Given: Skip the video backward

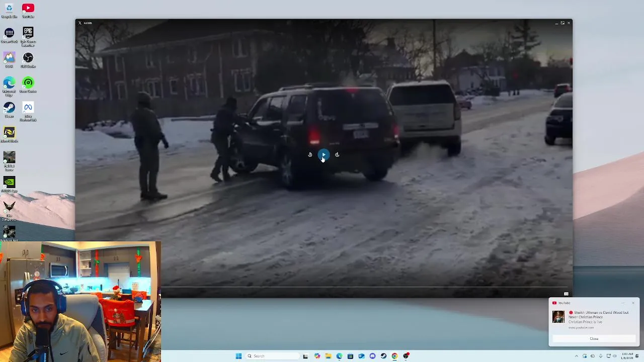Looking at the screenshot, I should (x=310, y=155).
